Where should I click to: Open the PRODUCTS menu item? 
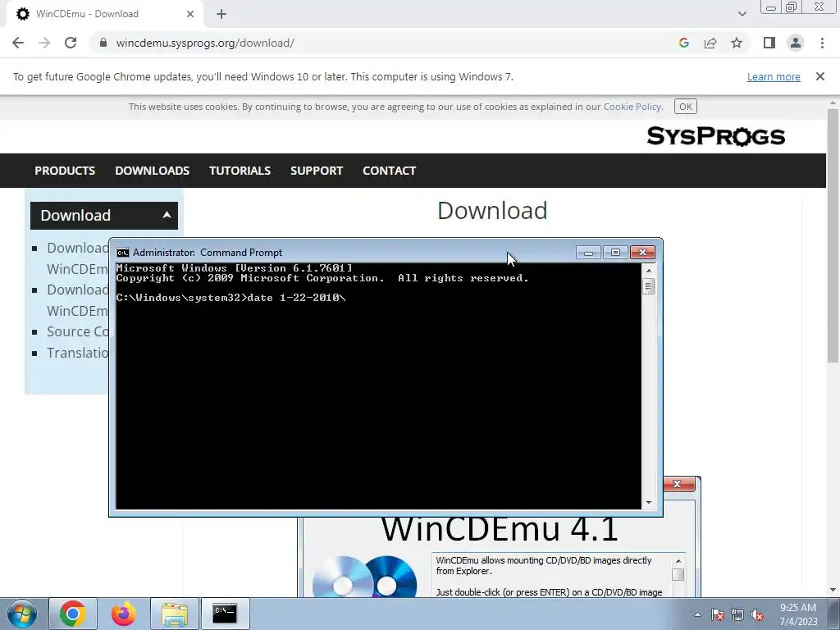[65, 171]
